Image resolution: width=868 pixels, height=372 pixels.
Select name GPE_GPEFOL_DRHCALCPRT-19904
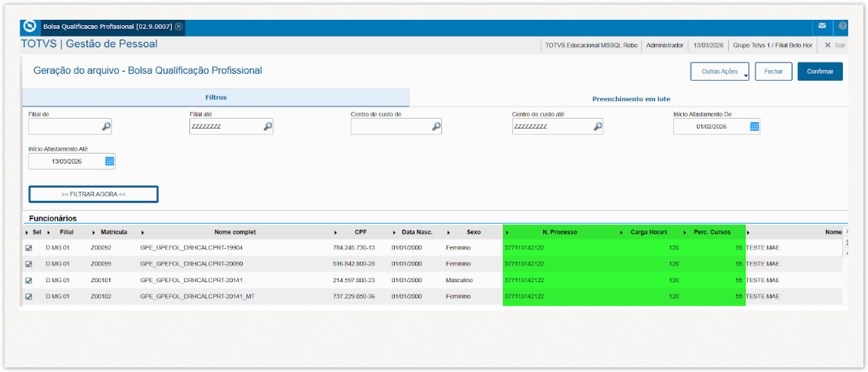click(192, 248)
